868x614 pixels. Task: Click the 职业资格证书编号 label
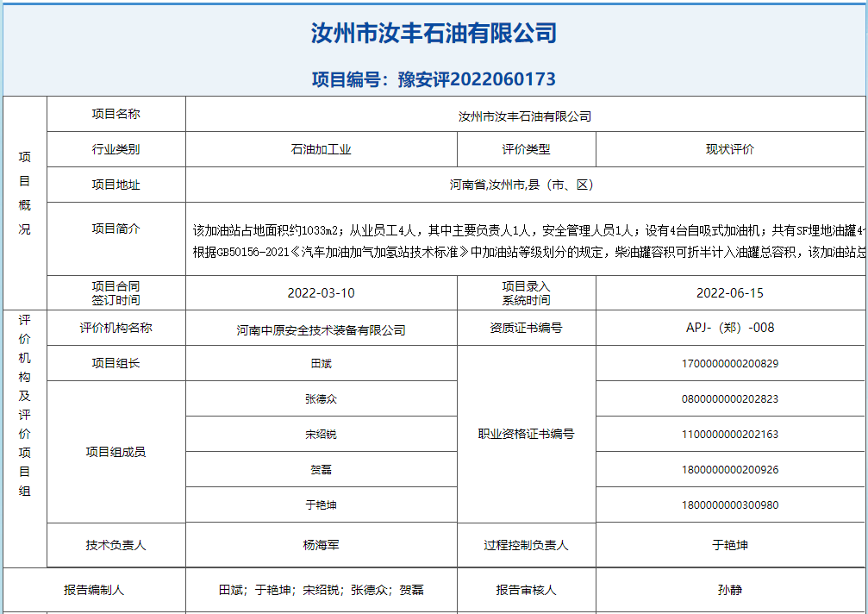tap(527, 434)
